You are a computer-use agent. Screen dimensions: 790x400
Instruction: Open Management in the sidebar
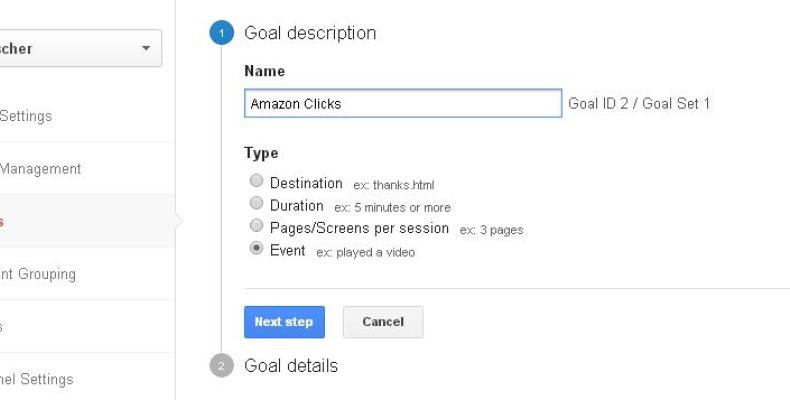(x=40, y=169)
